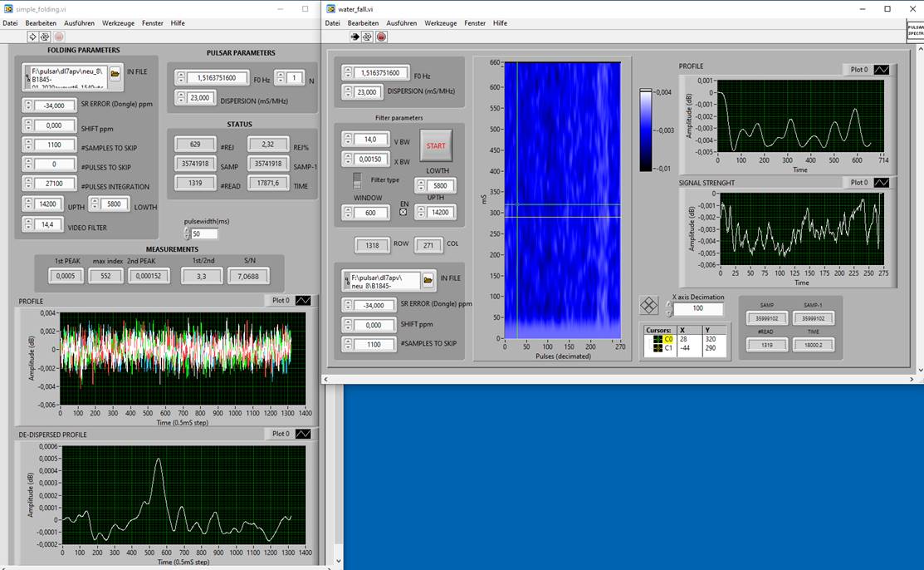Click N field in PULSAR PARAMETERS

294,77
